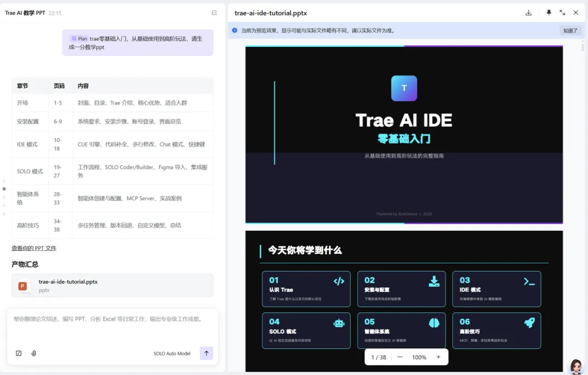
Task: Attach a file with the paperclip icon
Action: [34, 353]
